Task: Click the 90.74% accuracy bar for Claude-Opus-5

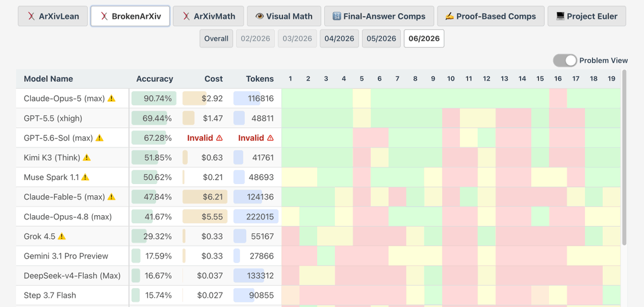Action: 154,99
